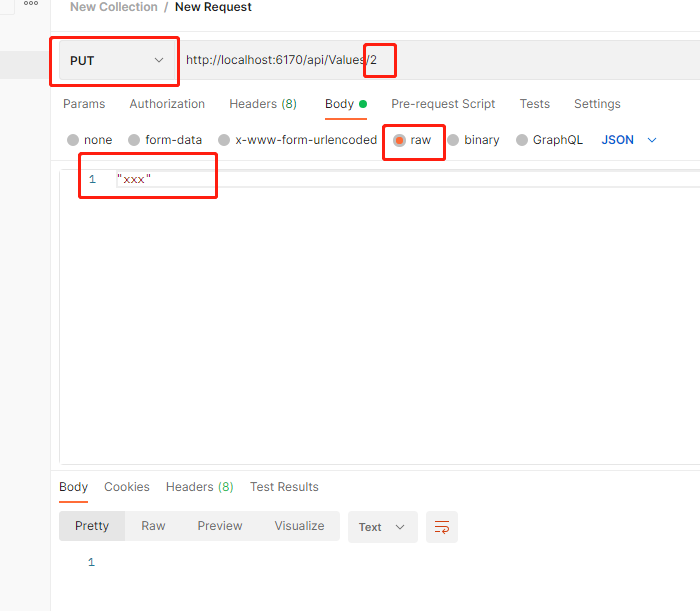Select the GraphQL body option
This screenshot has height=611, width=700.
(549, 140)
